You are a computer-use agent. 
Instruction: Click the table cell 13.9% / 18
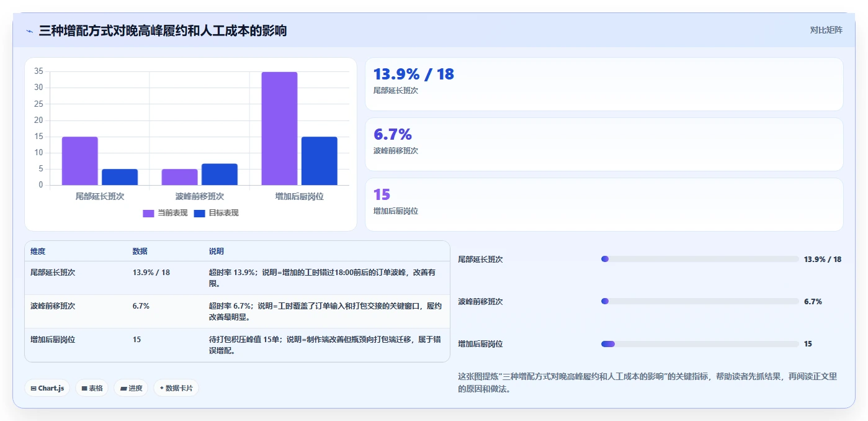coord(151,273)
